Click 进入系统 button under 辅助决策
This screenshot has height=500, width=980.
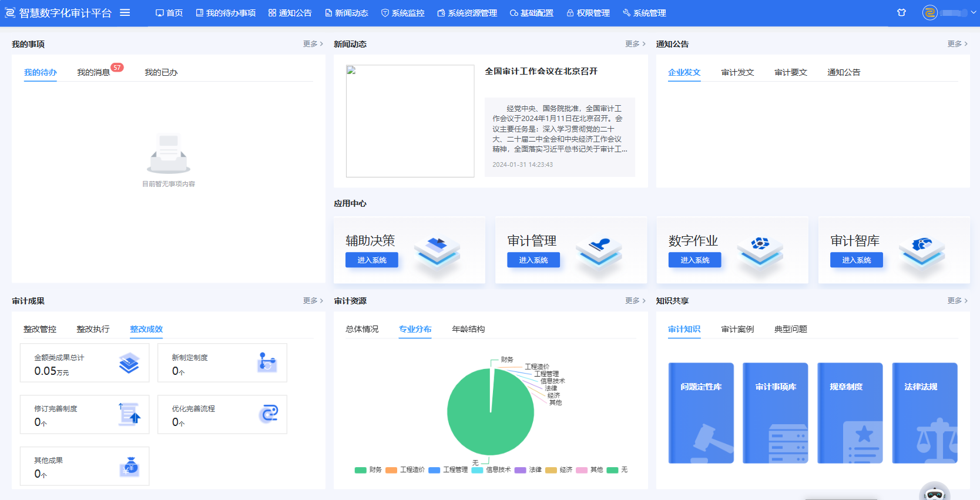(x=372, y=260)
